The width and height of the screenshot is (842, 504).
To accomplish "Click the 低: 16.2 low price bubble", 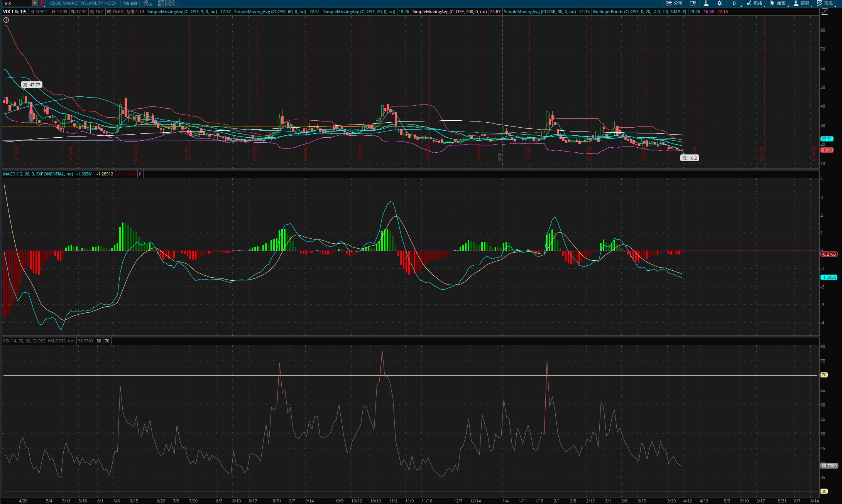I will click(690, 158).
